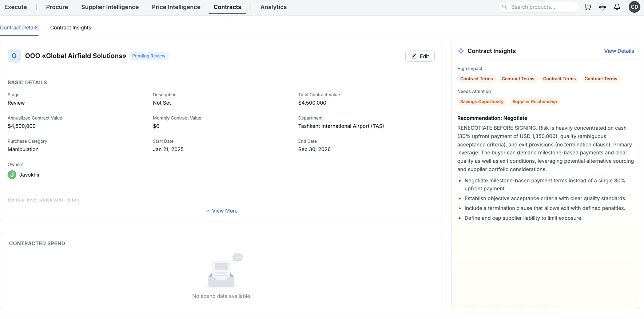Open the Analytics section
This screenshot has width=644, height=319.
[x=274, y=7]
